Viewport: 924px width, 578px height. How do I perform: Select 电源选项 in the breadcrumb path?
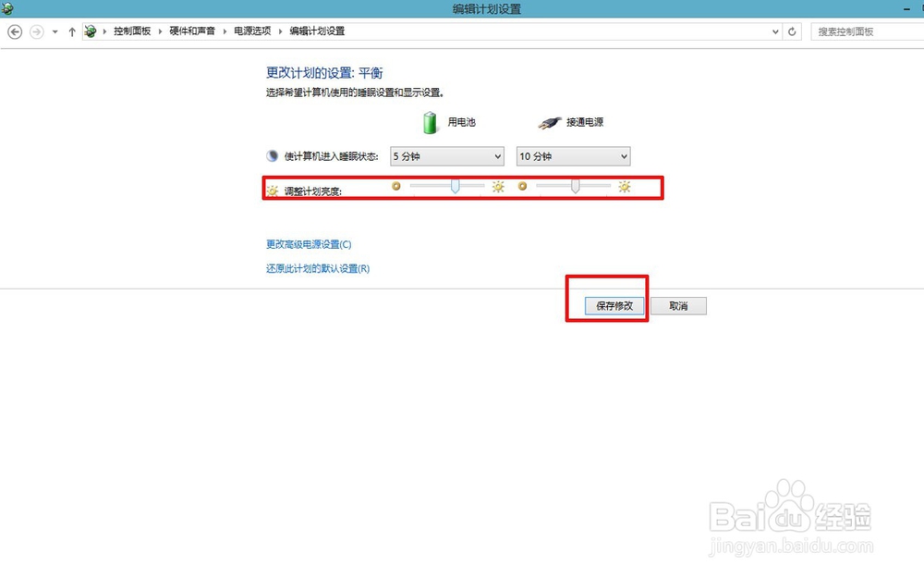click(x=250, y=31)
